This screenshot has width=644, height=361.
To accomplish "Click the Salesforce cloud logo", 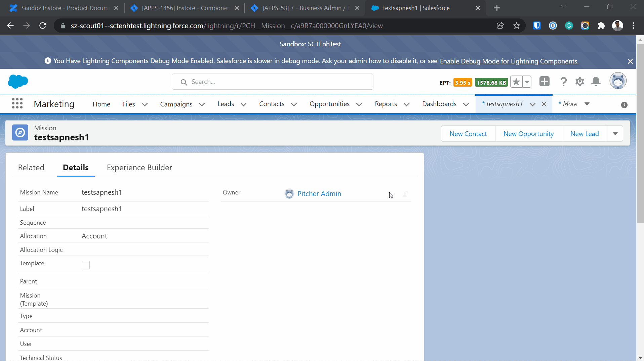I will tap(18, 82).
